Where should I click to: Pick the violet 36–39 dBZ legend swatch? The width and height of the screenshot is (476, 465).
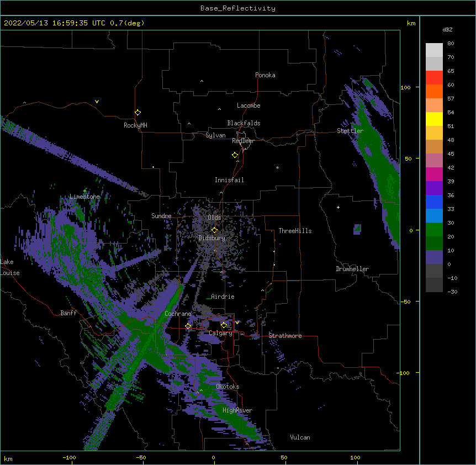(434, 188)
